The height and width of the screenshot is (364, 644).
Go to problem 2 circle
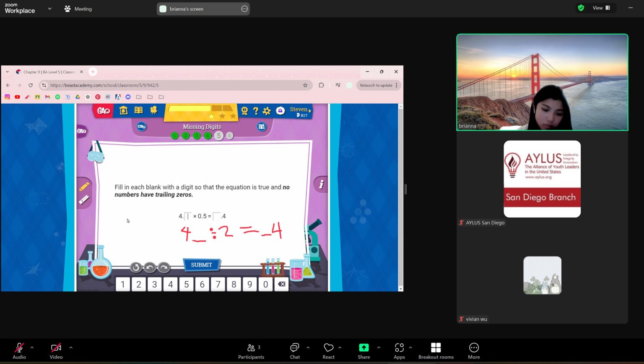[186, 136]
